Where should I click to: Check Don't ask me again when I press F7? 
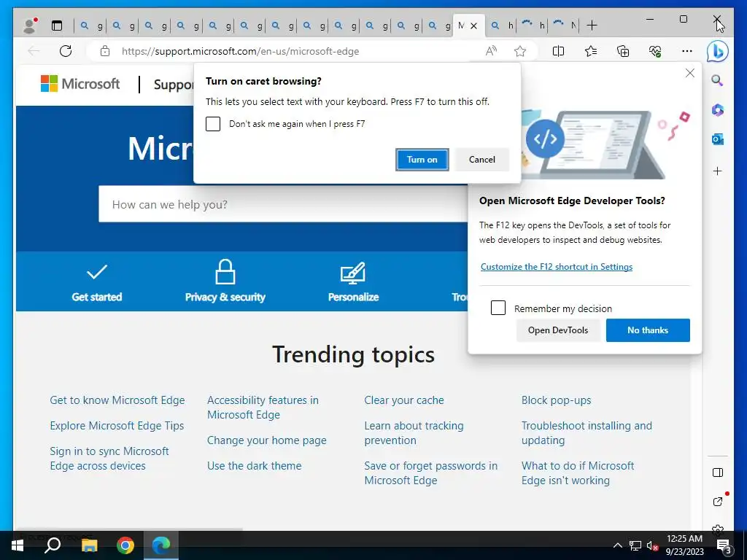click(213, 124)
